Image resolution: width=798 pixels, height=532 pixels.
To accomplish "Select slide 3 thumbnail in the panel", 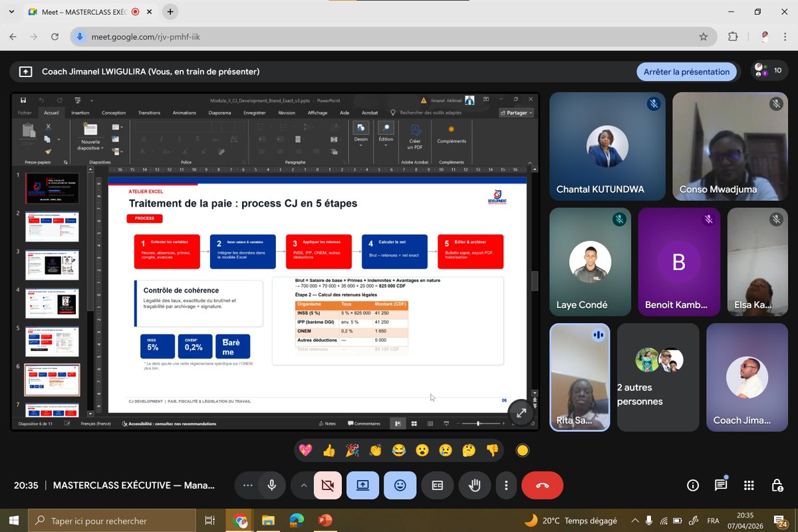I will (x=53, y=265).
